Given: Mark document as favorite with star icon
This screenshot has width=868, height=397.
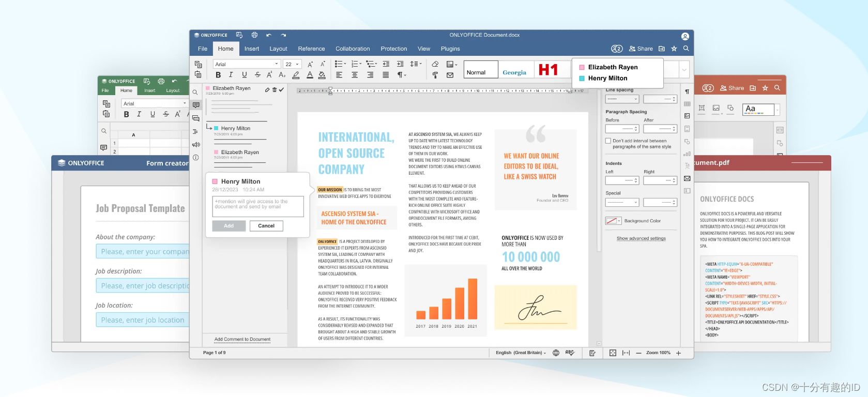Looking at the screenshot, I should pos(674,49).
